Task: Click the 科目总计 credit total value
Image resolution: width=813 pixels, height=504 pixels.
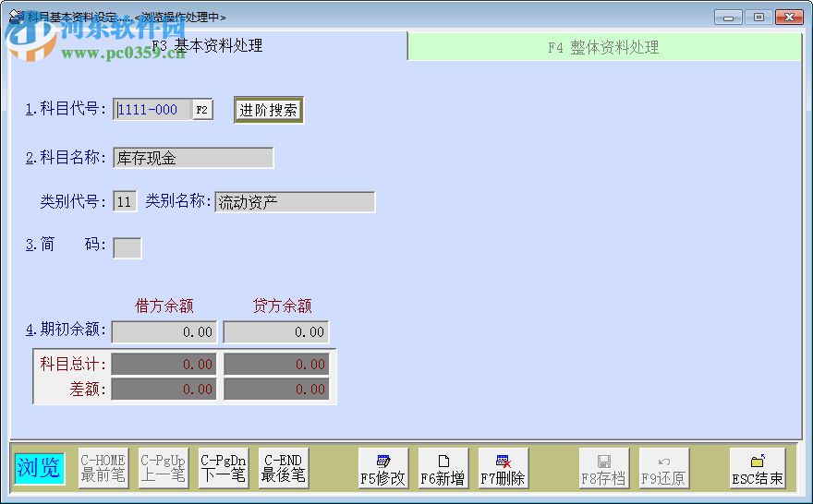Action: pos(276,365)
